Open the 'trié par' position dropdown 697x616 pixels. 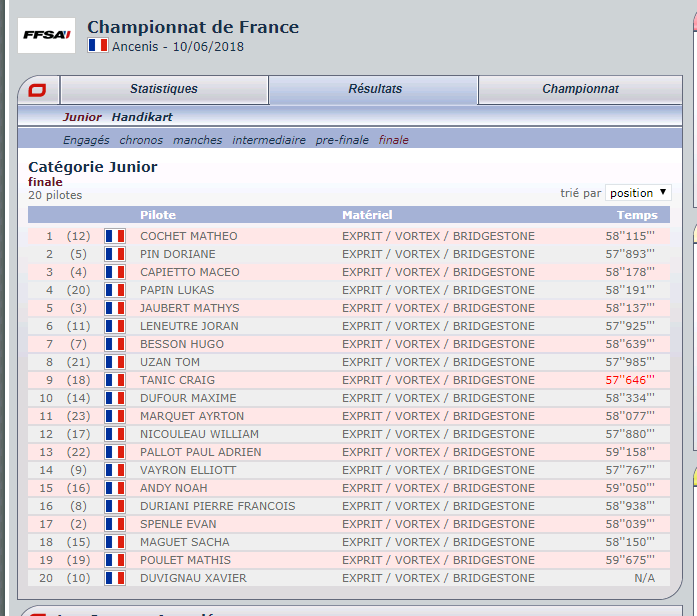click(x=638, y=193)
